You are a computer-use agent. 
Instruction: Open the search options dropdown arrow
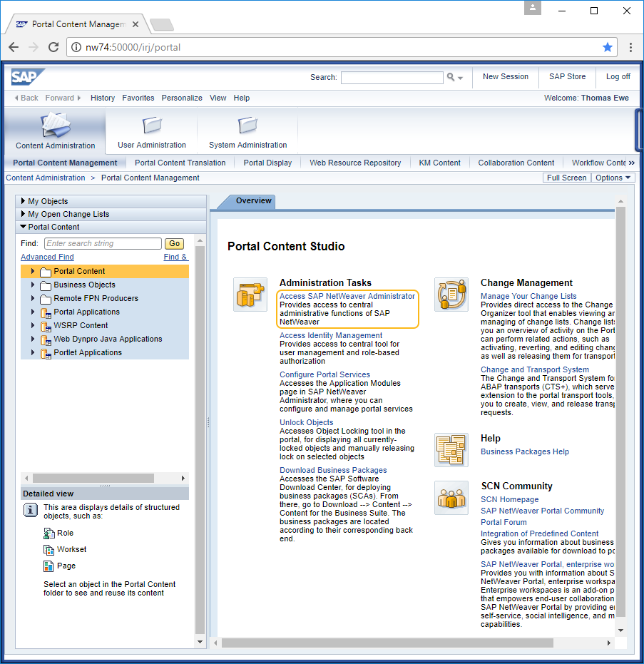click(460, 78)
